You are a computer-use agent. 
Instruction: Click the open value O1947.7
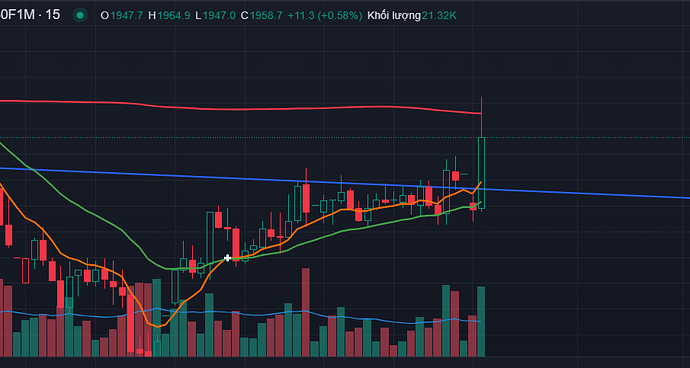tap(122, 16)
